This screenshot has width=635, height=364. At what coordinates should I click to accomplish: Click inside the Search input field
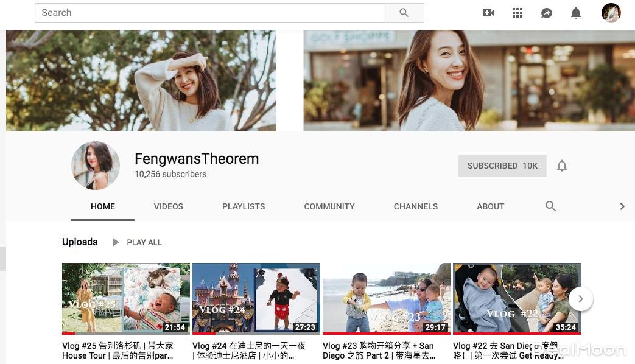pyautogui.click(x=210, y=13)
